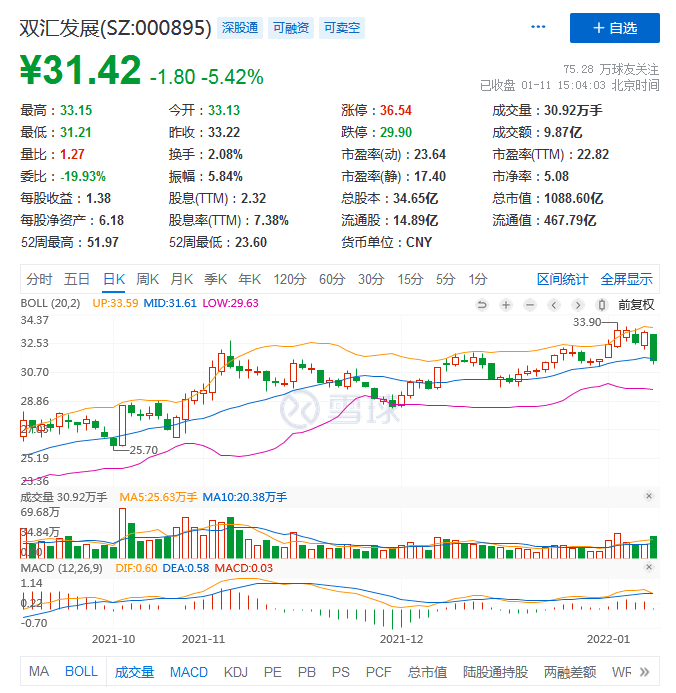Switch to the 五日 chart tab
676x693 pixels.
click(77, 279)
